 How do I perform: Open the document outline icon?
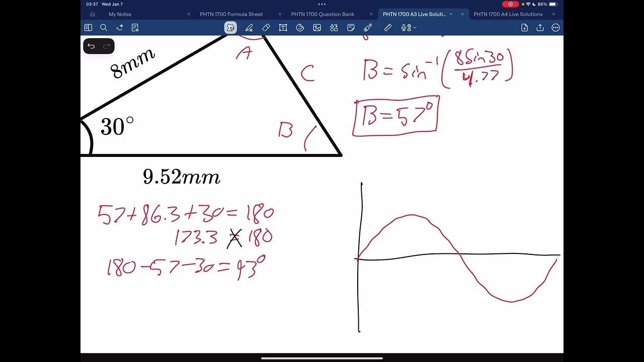tap(135, 28)
